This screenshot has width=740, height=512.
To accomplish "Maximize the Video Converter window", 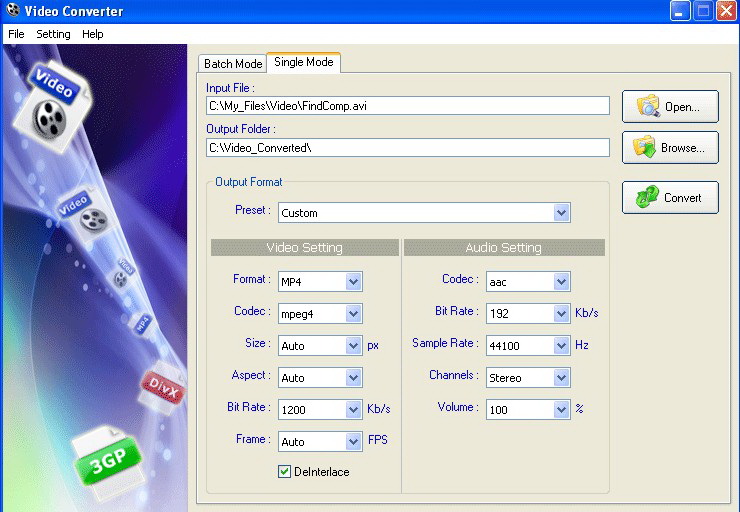I will [703, 11].
